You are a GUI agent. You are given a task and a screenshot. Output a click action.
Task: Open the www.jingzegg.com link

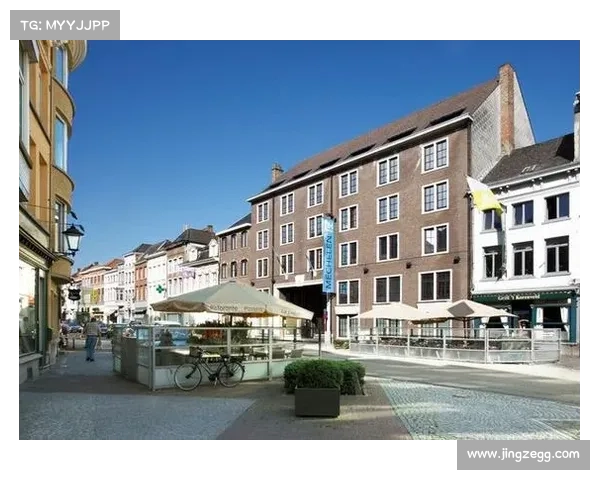pos(523,454)
